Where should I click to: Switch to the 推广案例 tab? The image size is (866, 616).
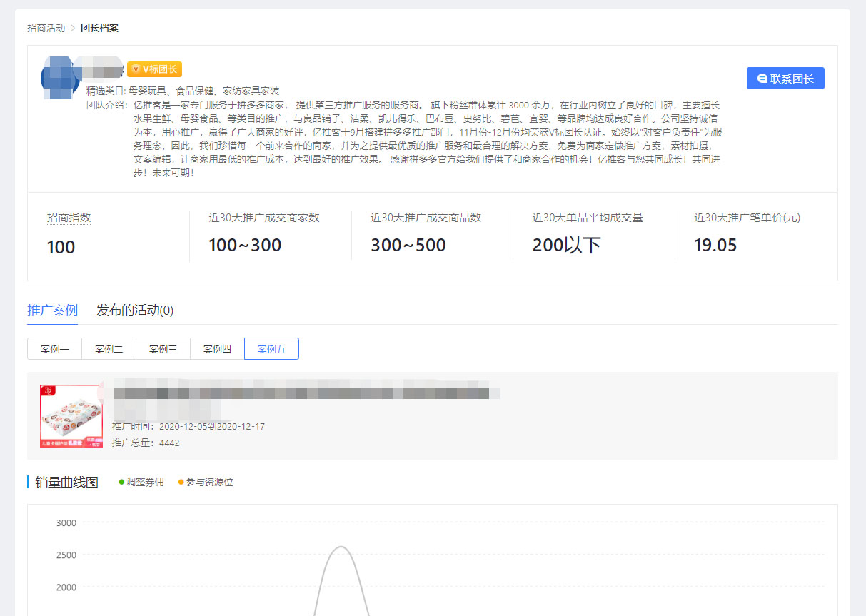click(52, 310)
